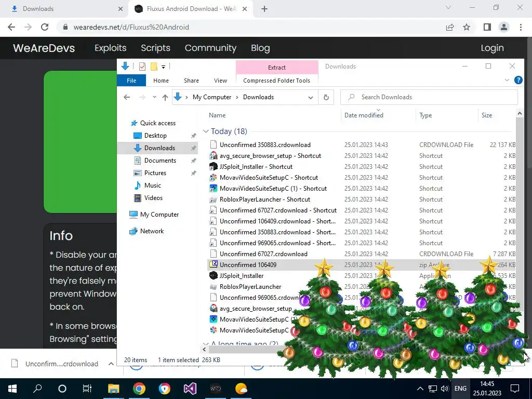Open recent locations dropdown in Explorer
Screen dimensions: 532x399
[x=154, y=97]
